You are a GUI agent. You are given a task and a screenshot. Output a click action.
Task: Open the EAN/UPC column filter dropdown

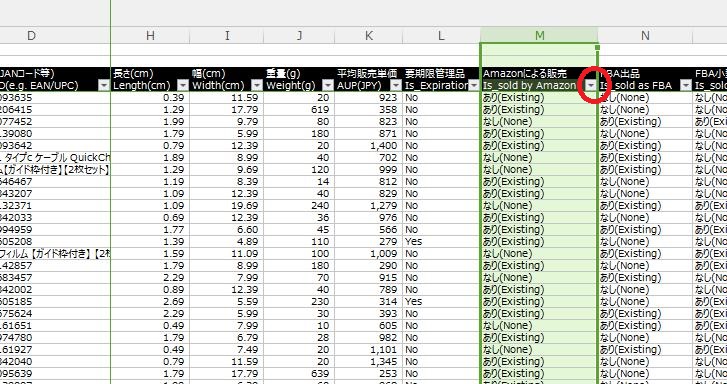pos(104,85)
